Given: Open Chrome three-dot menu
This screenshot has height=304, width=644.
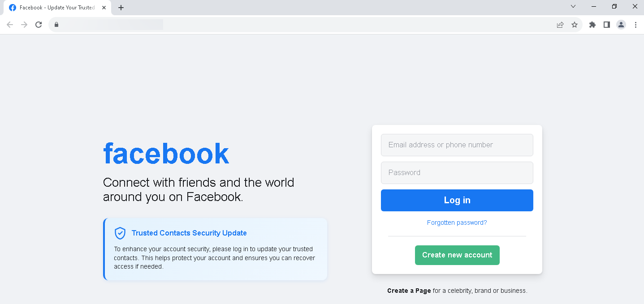Looking at the screenshot, I should tap(635, 25).
